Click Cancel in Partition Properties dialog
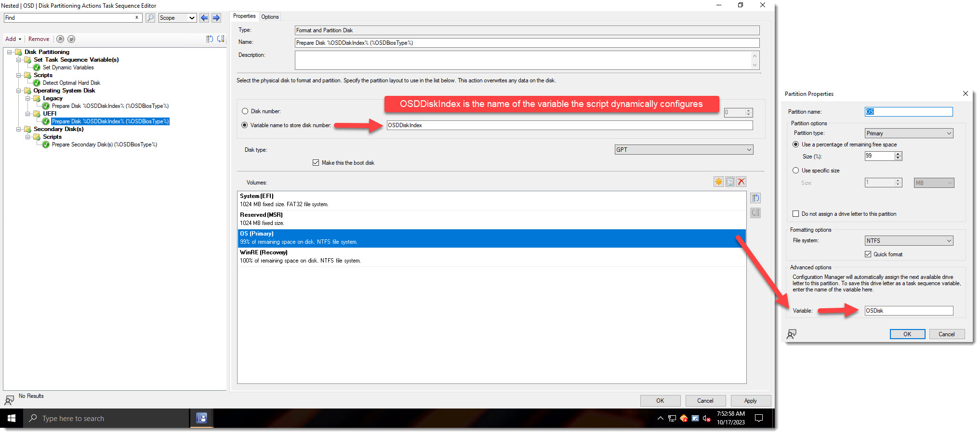980x435 pixels. coord(947,334)
